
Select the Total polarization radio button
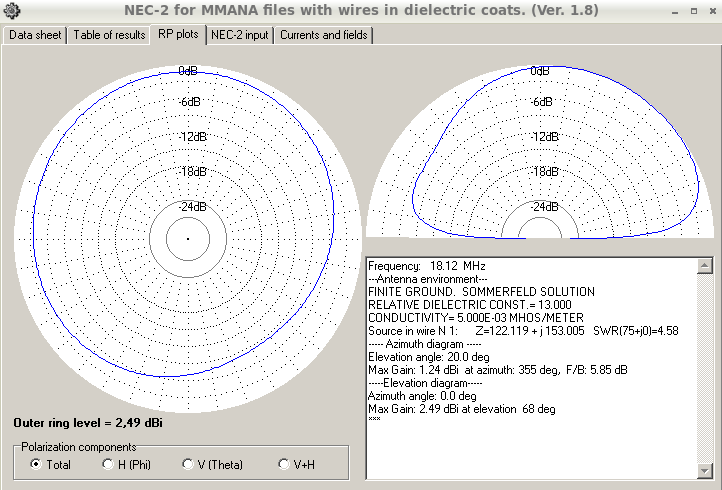coord(37,465)
